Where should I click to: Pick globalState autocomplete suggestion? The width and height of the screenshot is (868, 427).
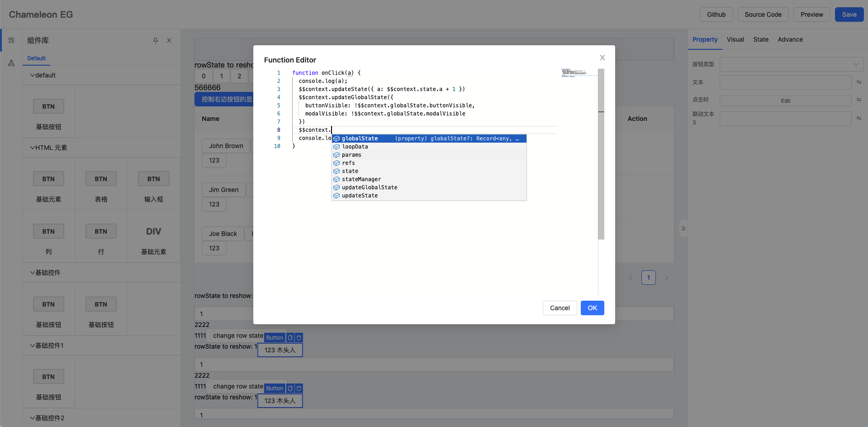point(429,139)
